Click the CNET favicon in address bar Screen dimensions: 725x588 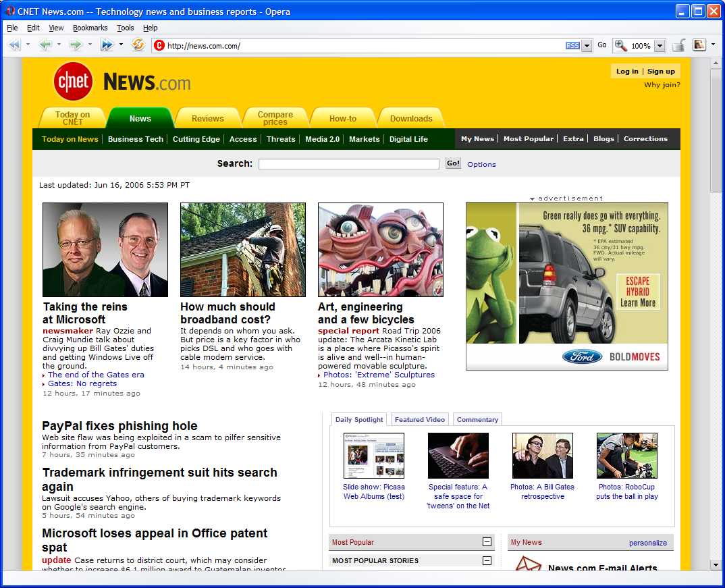[159, 45]
